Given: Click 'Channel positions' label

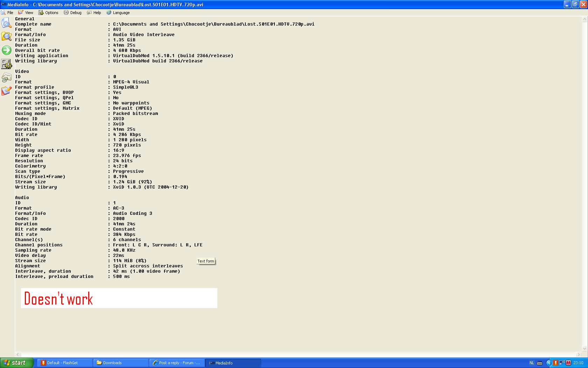Looking at the screenshot, I should [x=39, y=245].
